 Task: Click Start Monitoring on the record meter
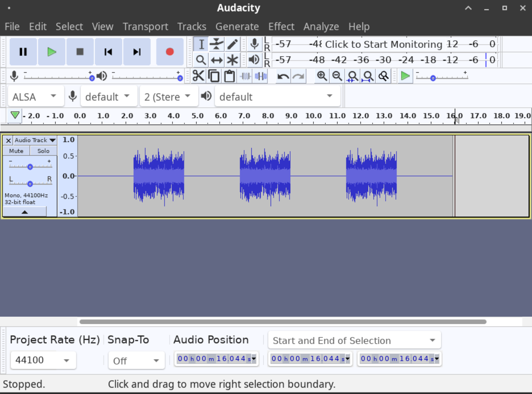pos(384,44)
